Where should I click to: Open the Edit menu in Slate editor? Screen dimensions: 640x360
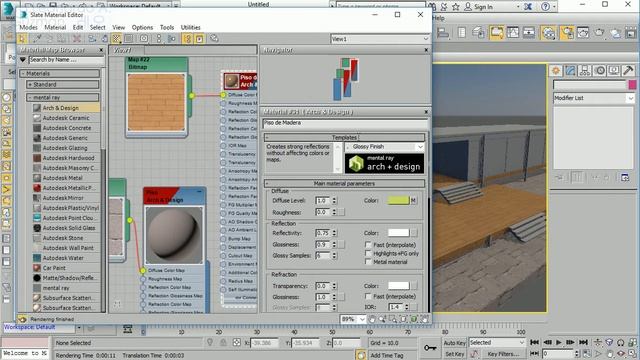78,27
